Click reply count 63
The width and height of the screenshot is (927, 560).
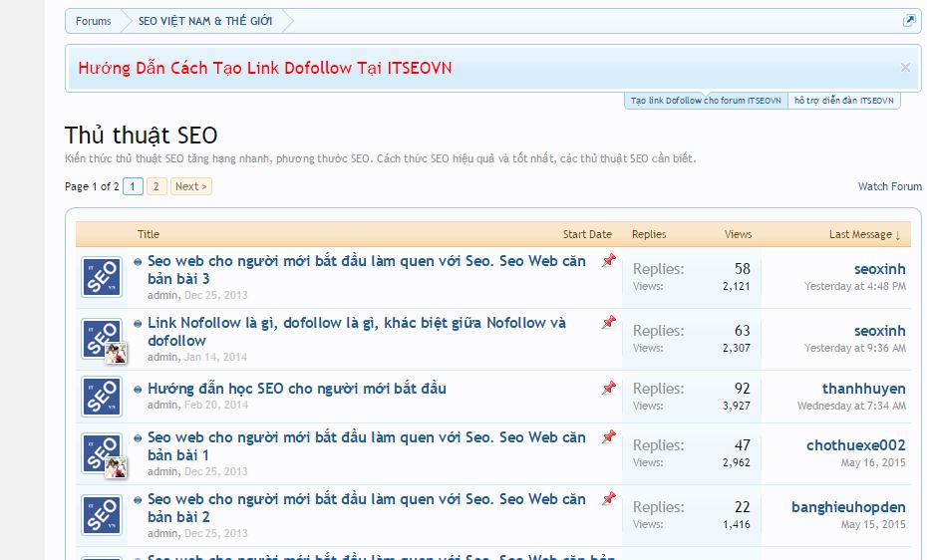[743, 331]
